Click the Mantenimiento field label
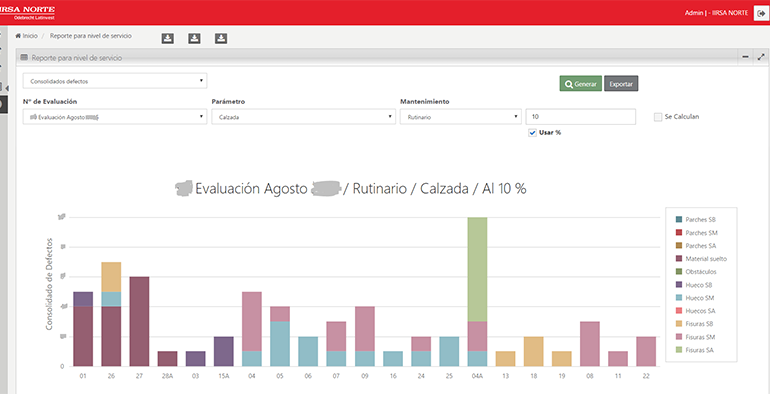 [x=424, y=102]
